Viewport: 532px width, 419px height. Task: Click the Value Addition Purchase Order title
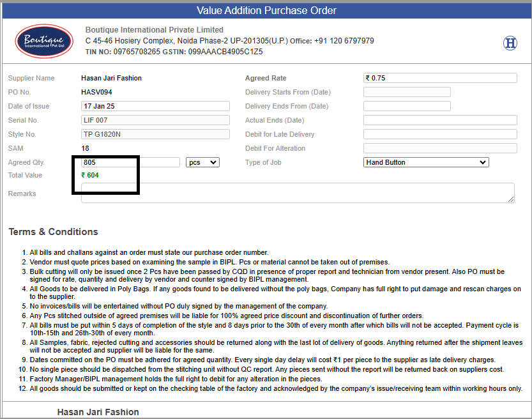coord(266,10)
